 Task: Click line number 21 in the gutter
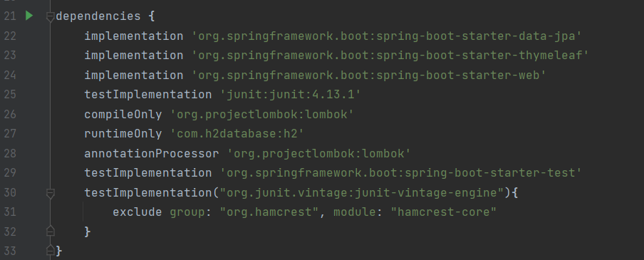pyautogui.click(x=10, y=16)
